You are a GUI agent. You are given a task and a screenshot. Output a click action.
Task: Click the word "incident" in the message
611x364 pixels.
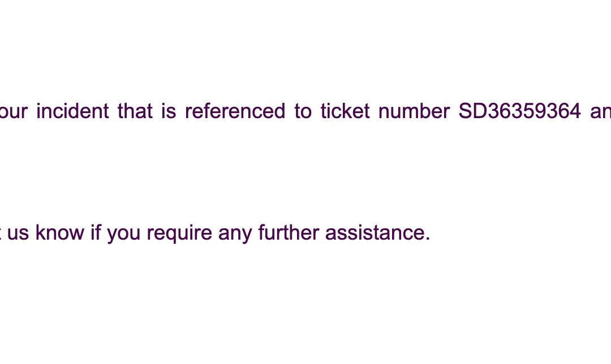[x=72, y=111]
